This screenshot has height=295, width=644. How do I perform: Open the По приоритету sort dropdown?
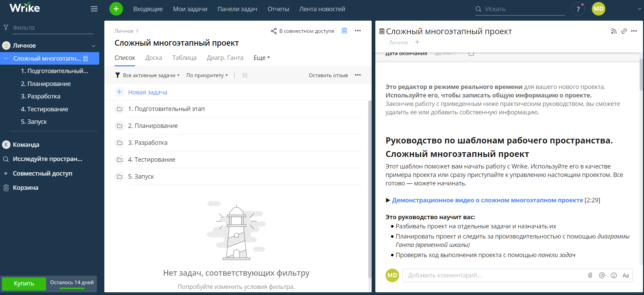pyautogui.click(x=207, y=75)
